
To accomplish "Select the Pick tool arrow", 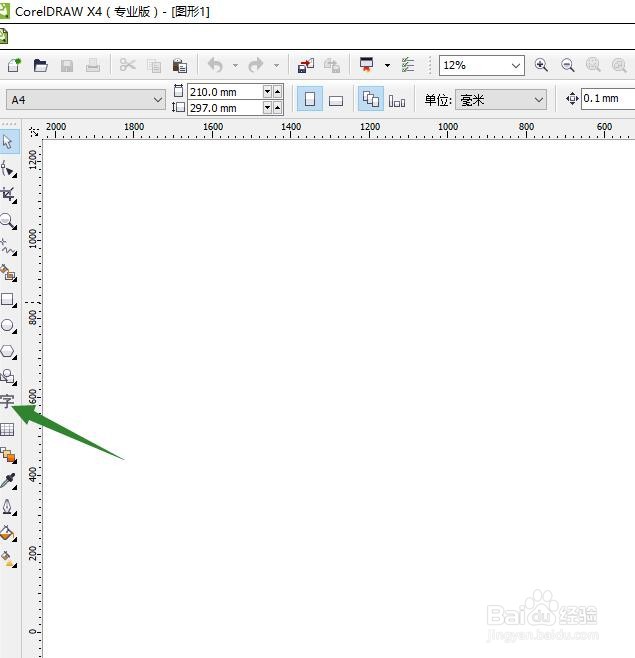I will pyautogui.click(x=8, y=142).
